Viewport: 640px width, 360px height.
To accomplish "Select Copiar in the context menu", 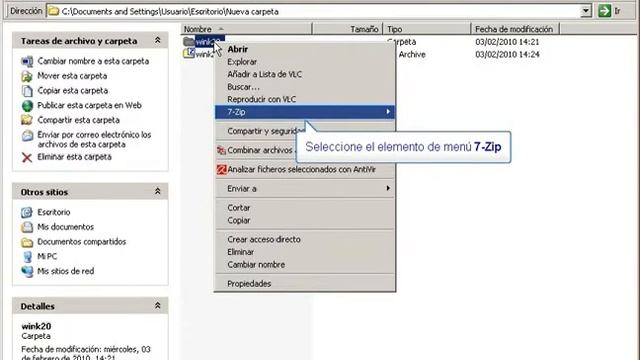I will [305, 220].
